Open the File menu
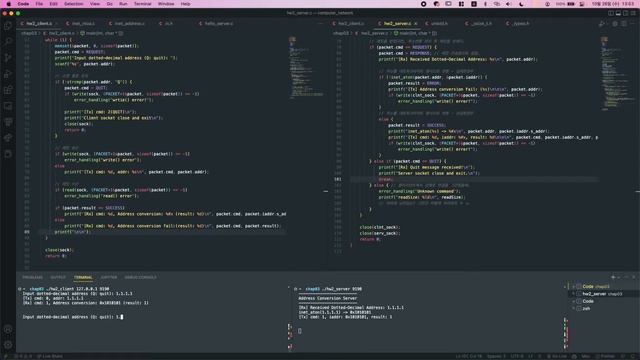Screen dimensions: 640x360 39,4
